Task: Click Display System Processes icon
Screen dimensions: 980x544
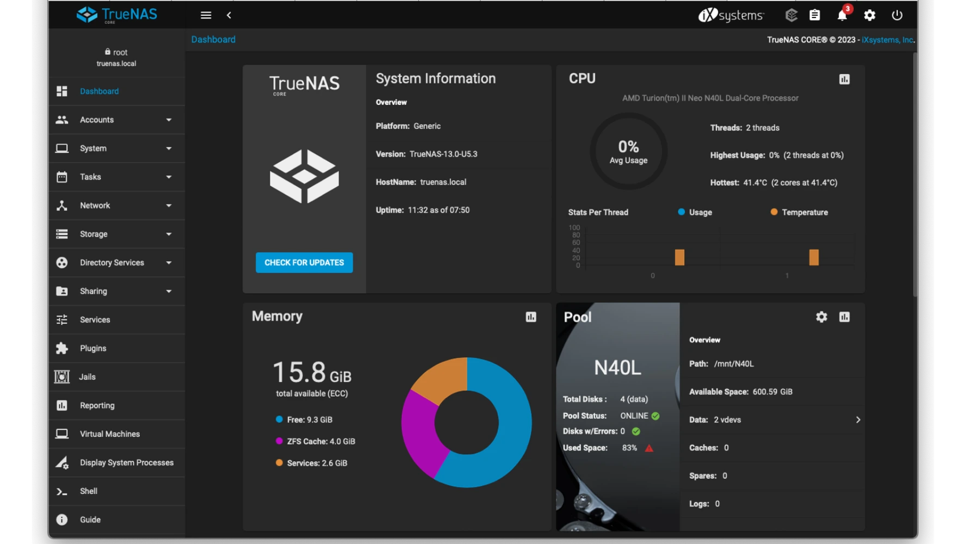Action: pyautogui.click(x=62, y=462)
